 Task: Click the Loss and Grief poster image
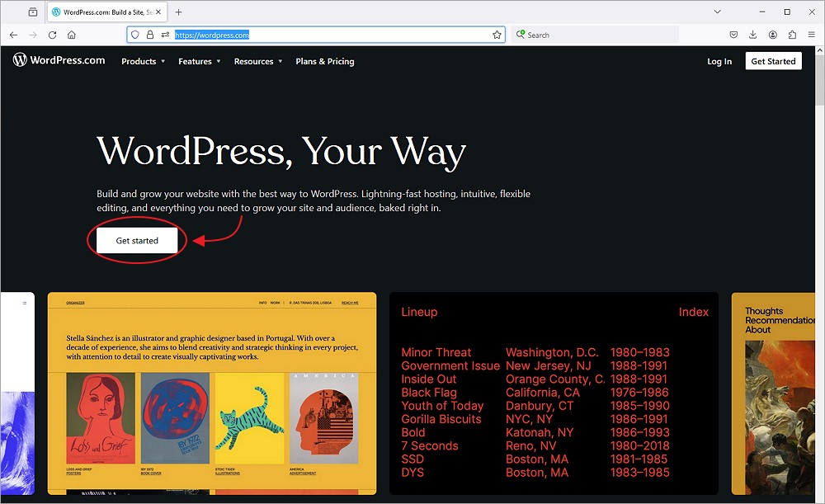101,418
